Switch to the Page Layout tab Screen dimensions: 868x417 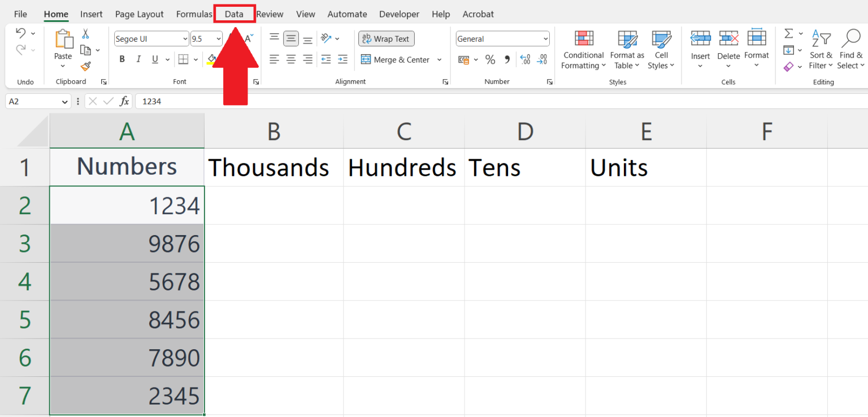[x=139, y=14]
